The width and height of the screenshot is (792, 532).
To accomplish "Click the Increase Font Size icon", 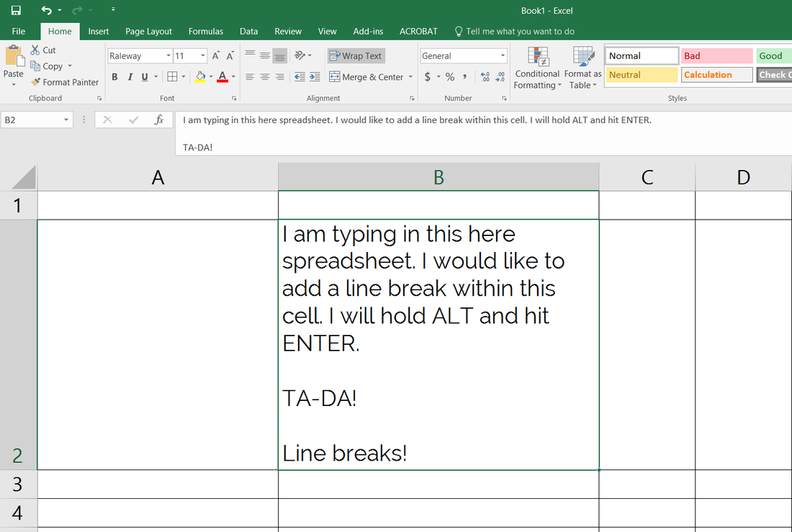I will pyautogui.click(x=215, y=54).
